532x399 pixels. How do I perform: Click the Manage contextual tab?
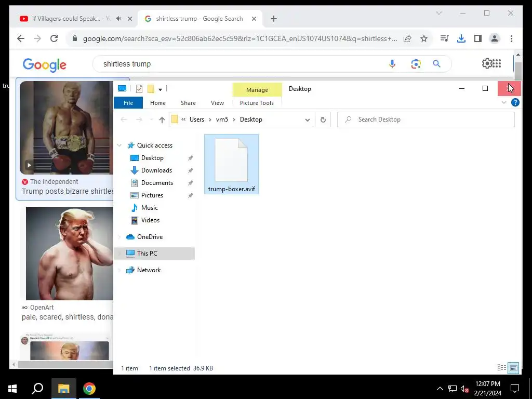point(257,89)
